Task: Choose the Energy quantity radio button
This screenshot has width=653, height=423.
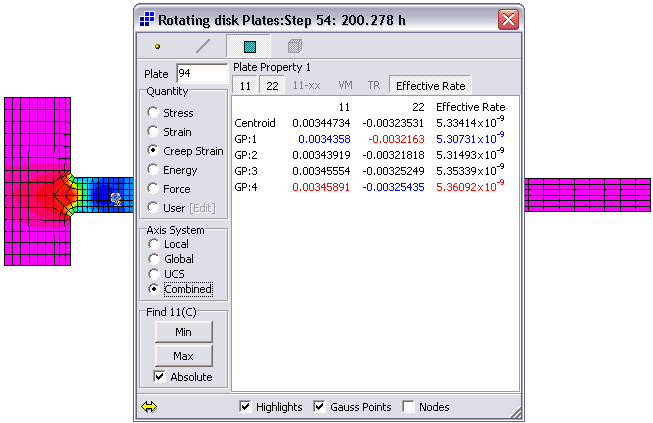Action: tap(152, 170)
